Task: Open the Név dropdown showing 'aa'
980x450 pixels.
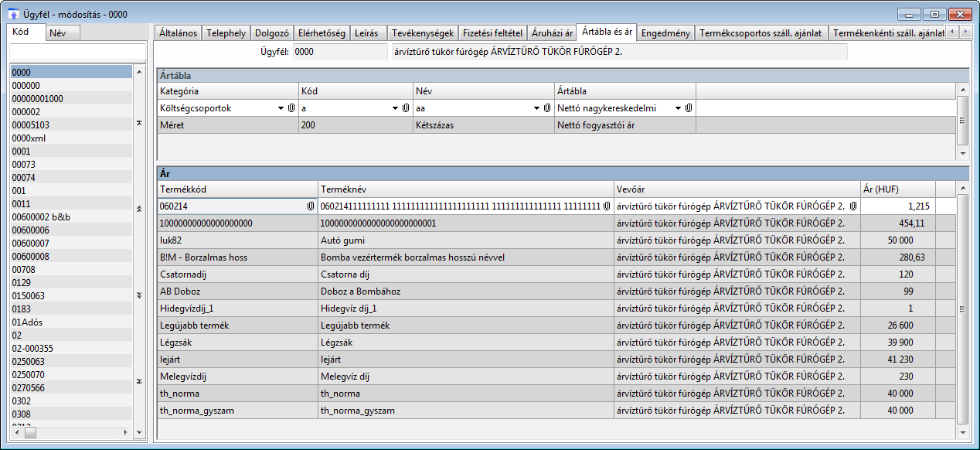Action: coord(537,109)
